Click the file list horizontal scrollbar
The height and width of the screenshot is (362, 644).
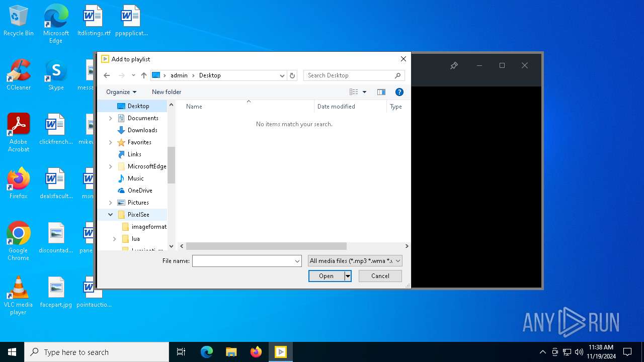point(266,246)
